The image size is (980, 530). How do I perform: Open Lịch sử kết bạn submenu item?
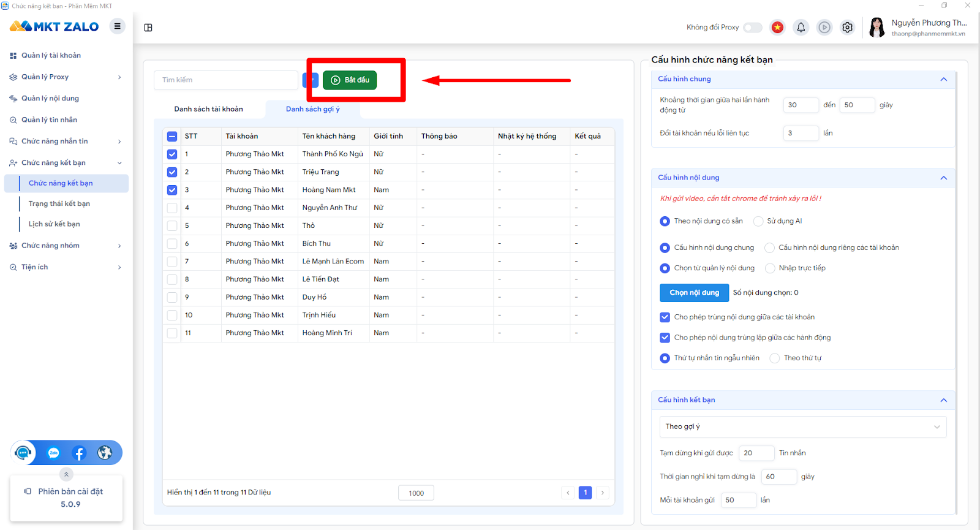(x=54, y=224)
